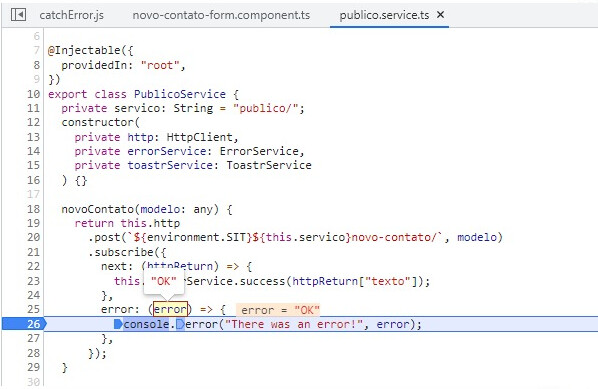The height and width of the screenshot is (389, 598).
Task: Click the @Injectable decorator text
Action: [84, 50]
